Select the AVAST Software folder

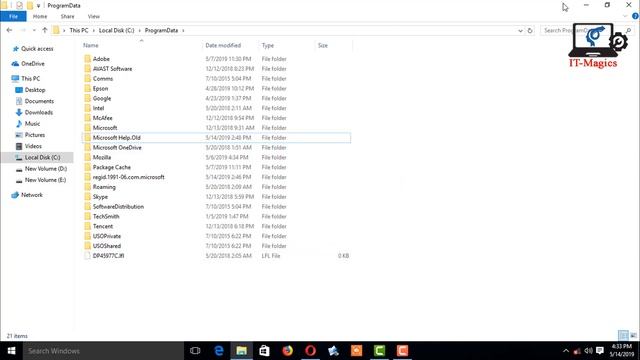[112, 69]
